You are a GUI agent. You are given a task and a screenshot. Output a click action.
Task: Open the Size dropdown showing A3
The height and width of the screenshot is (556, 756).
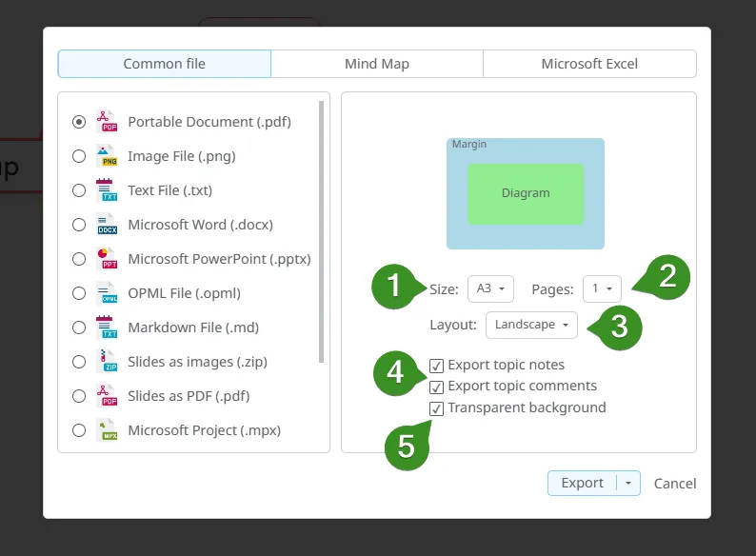pos(490,288)
